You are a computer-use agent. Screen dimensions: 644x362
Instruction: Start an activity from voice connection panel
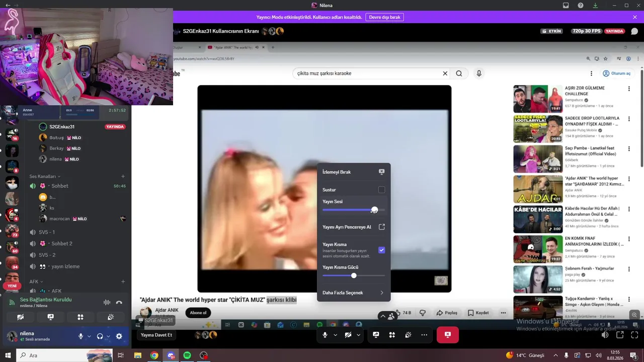[x=80, y=317]
